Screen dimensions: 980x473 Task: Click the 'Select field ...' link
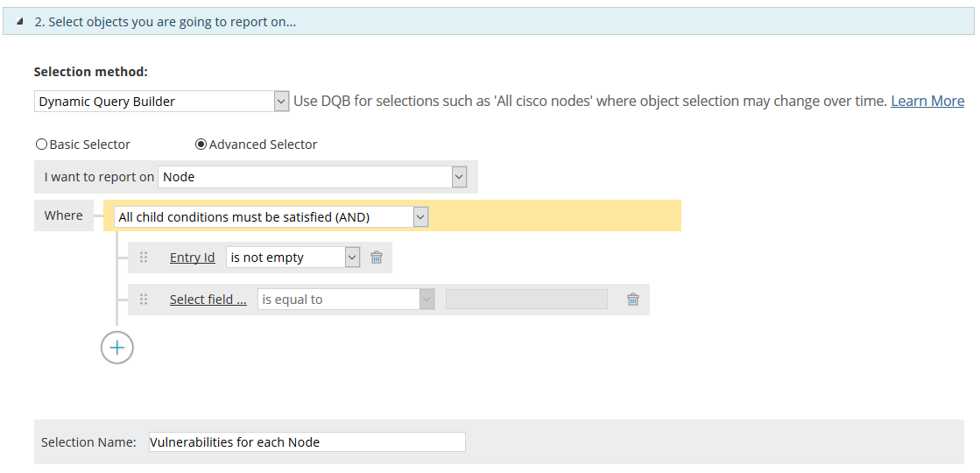tap(208, 300)
